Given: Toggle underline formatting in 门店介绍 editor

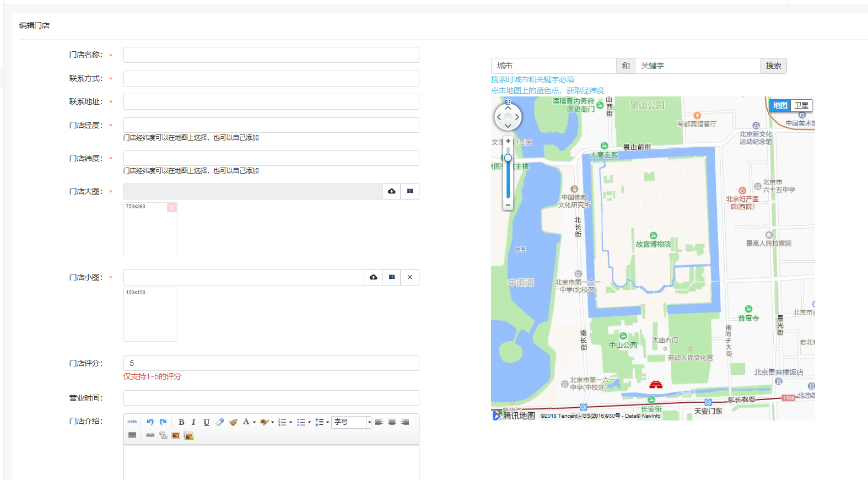Looking at the screenshot, I should (x=206, y=422).
